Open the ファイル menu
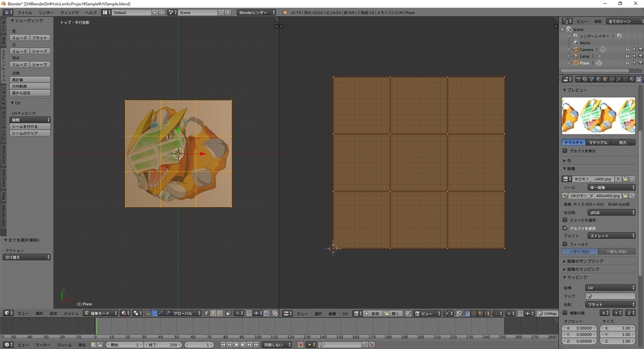 [x=25, y=13]
